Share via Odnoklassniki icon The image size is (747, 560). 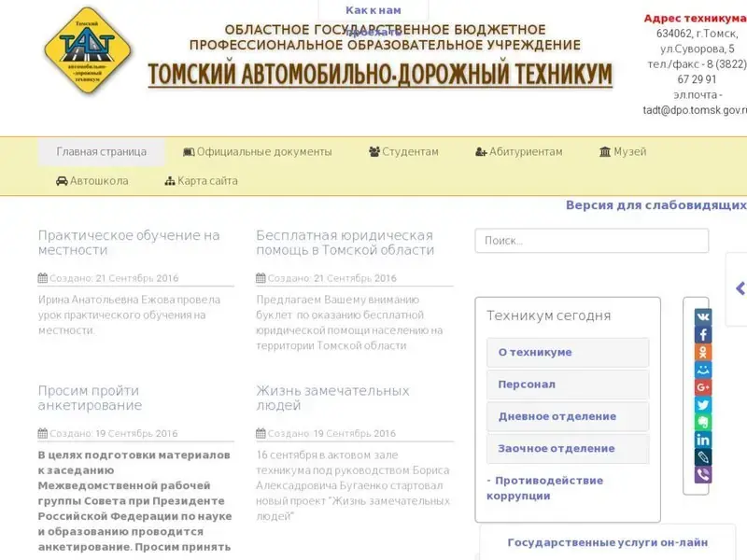pos(702,352)
